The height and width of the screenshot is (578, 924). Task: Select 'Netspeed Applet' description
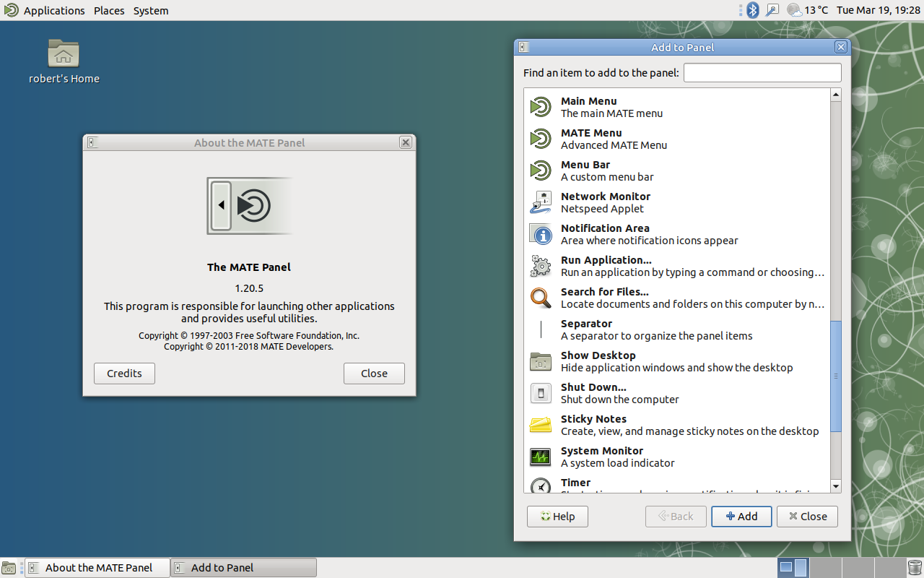click(x=602, y=209)
